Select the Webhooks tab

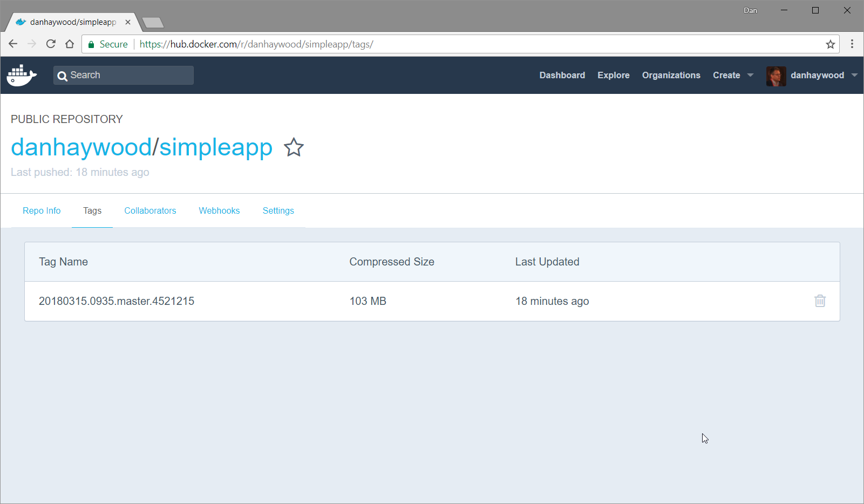click(x=219, y=211)
